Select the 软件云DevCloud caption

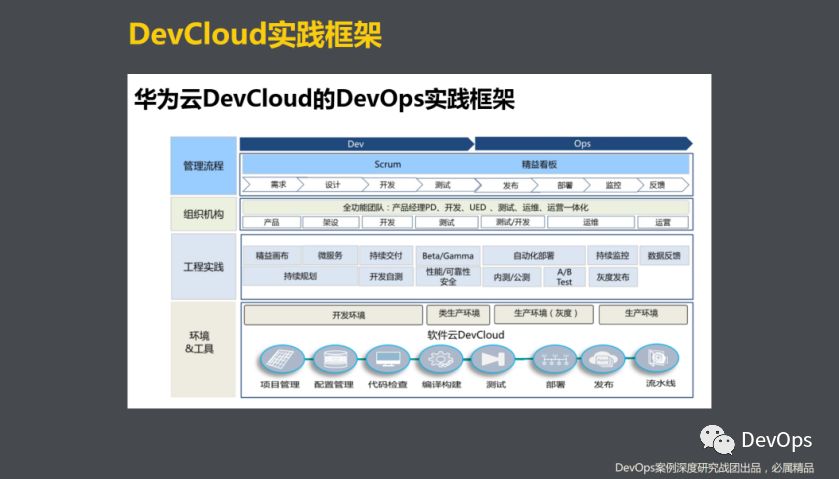pyautogui.click(x=466, y=335)
